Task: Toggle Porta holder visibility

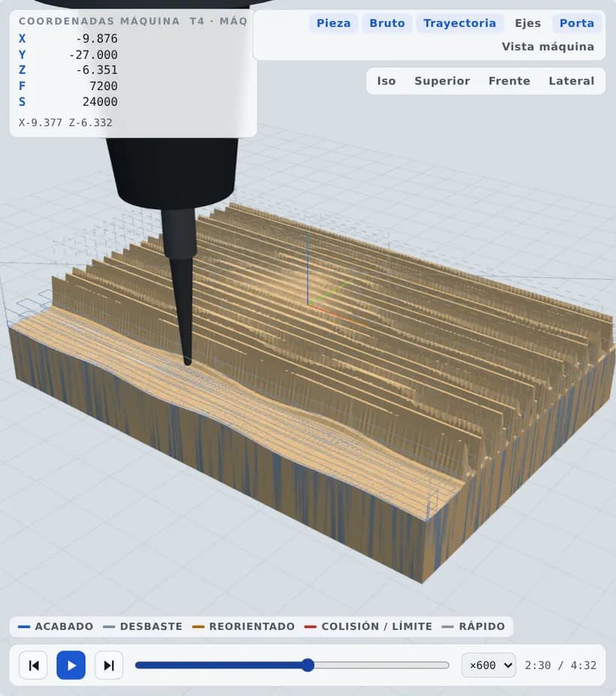Action: pos(576,23)
